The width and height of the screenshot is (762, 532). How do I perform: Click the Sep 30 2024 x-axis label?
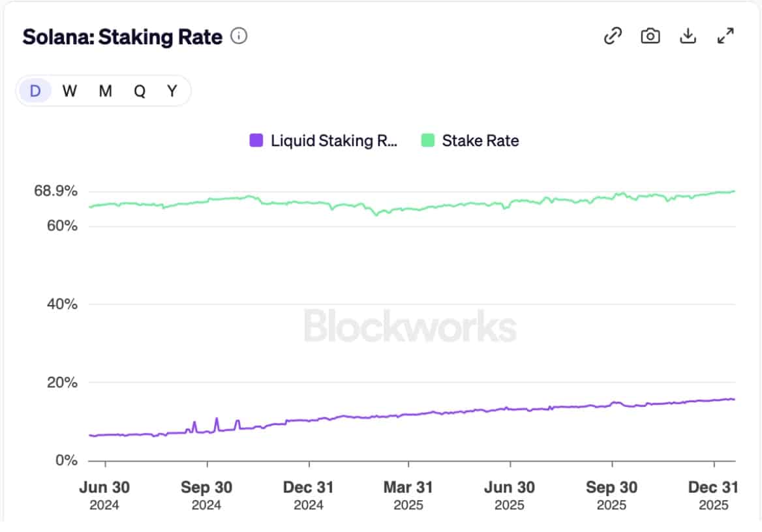(x=207, y=495)
